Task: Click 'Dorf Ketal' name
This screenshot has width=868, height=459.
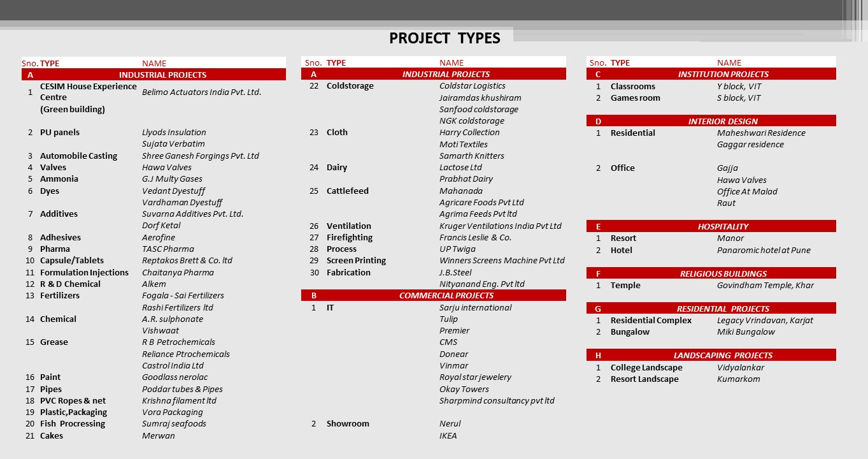Action: coord(161,226)
